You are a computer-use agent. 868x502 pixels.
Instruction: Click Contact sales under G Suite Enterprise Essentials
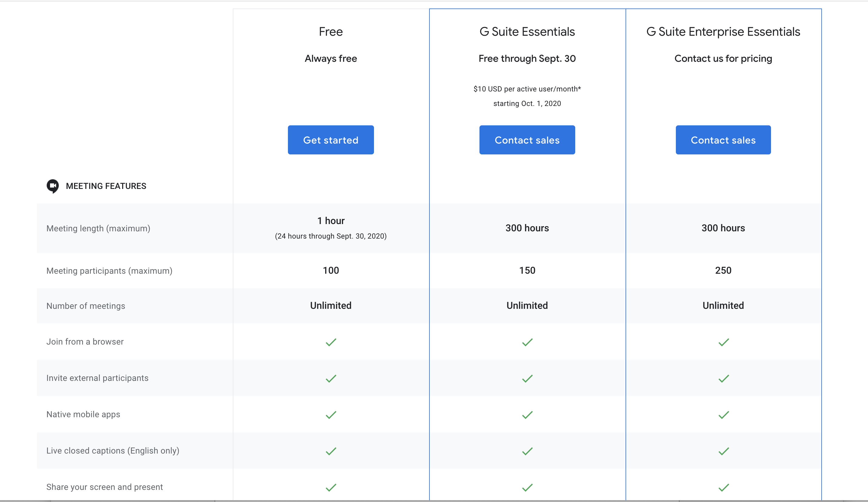(x=723, y=140)
